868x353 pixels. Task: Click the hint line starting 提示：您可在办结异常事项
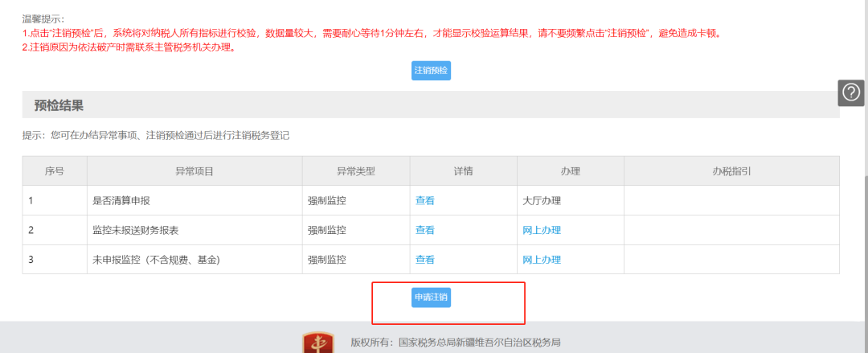point(156,136)
